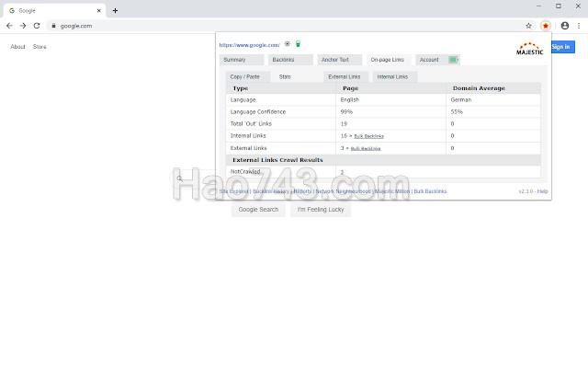Screen dimensions: 588x368
Task: Bookmark this page with the star icon
Action: (528, 26)
